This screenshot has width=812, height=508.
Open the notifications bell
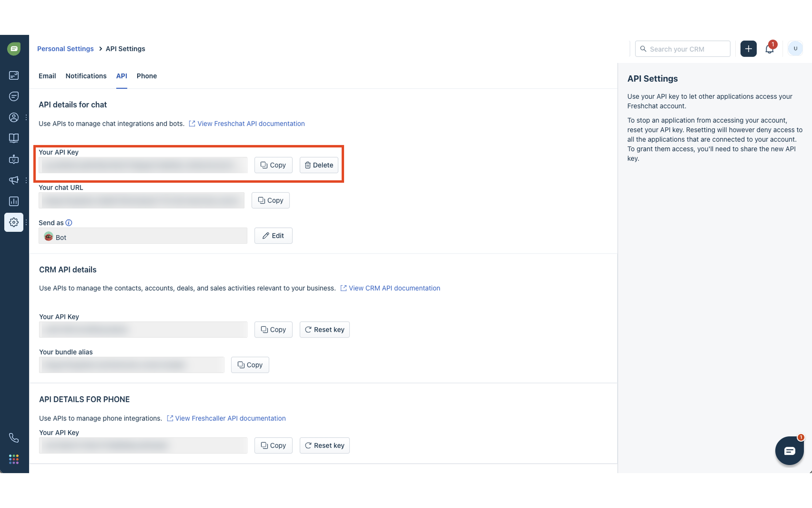(x=769, y=49)
